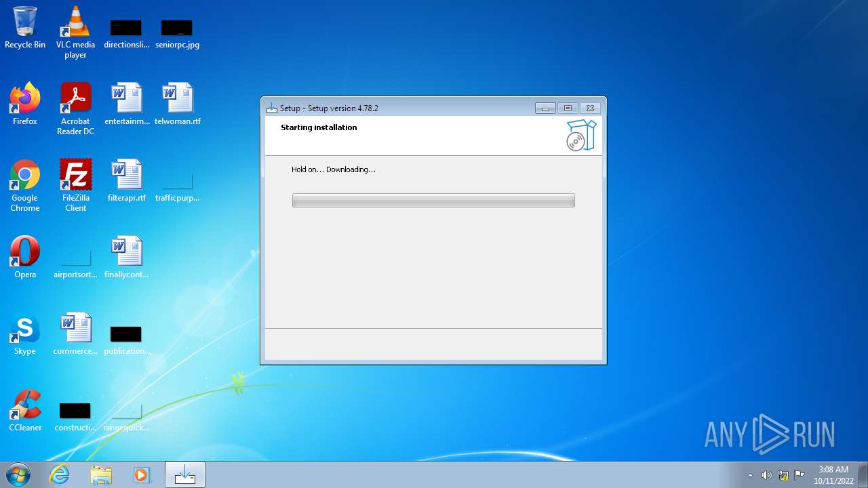Screen dimensions: 868x488
Task: Click the download progress bar
Action: (433, 200)
